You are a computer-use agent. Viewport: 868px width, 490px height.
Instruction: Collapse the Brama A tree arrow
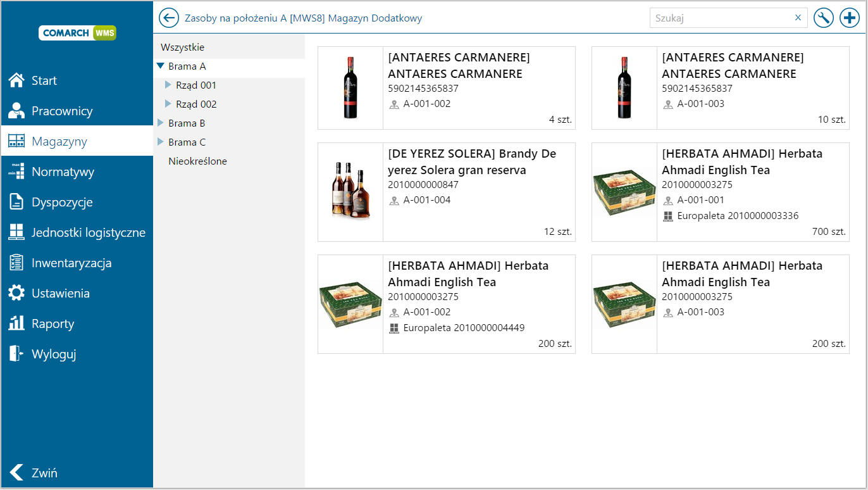point(161,66)
